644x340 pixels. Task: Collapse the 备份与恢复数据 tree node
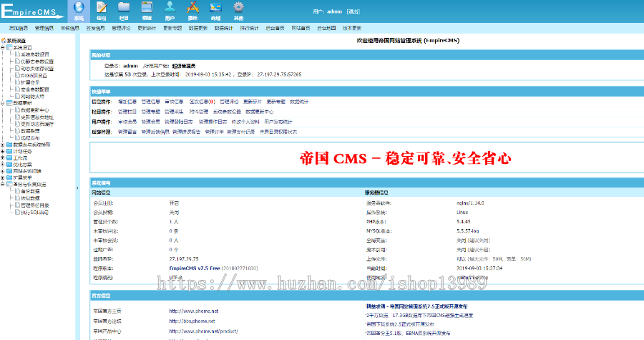tap(2, 185)
